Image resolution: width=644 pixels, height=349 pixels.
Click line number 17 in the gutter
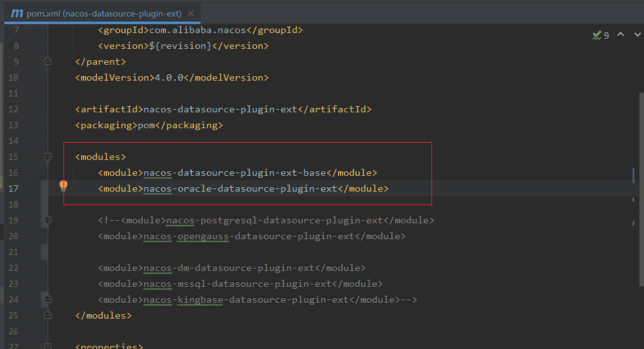click(x=13, y=188)
